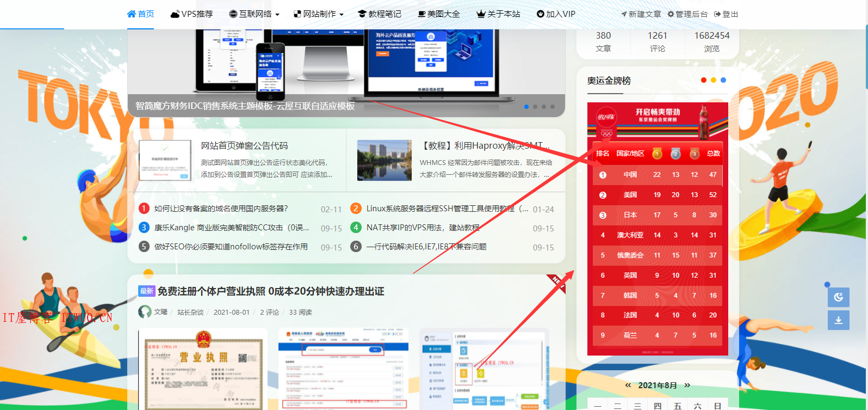The height and width of the screenshot is (410, 868).
Task: Click 营业执照 image thumbnail
Action: (x=203, y=369)
